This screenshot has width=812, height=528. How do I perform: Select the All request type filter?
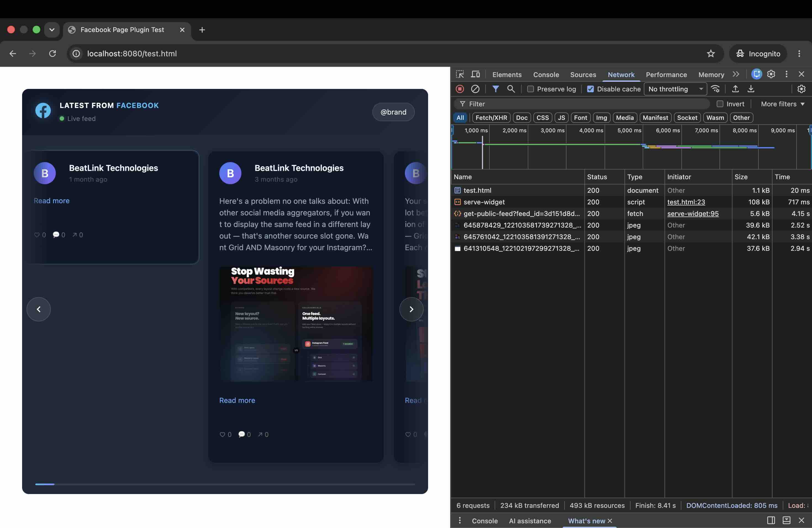460,118
